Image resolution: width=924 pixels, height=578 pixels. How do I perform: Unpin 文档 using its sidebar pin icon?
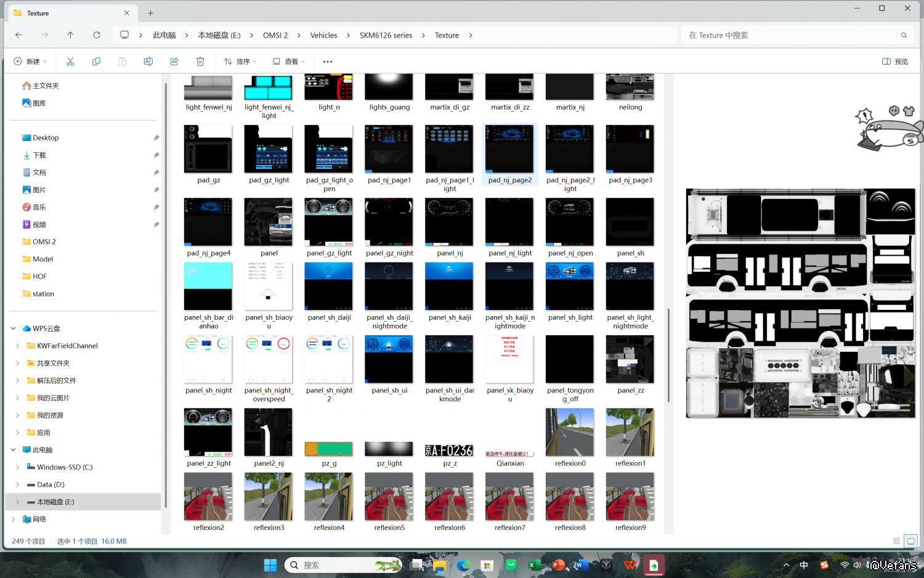pyautogui.click(x=156, y=173)
